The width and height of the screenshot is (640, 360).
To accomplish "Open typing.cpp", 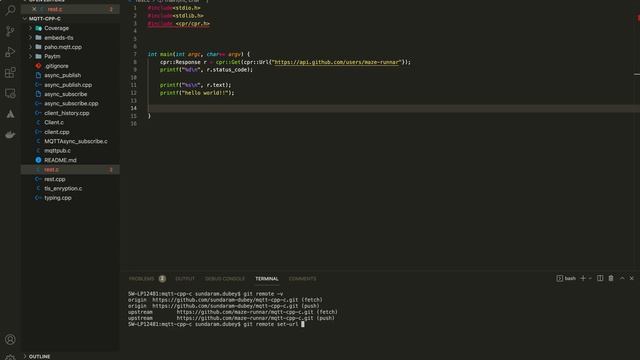I will click(x=58, y=198).
